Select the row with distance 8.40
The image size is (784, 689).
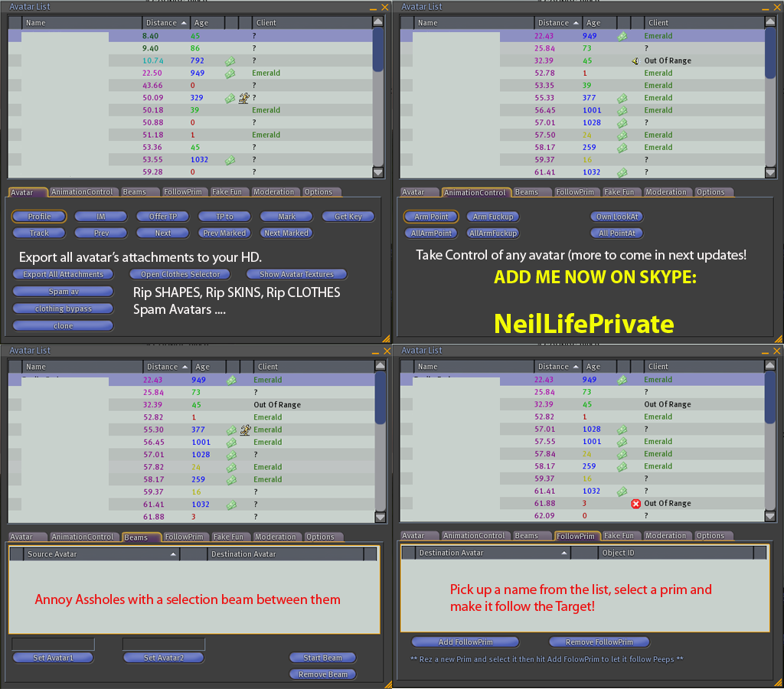(190, 36)
